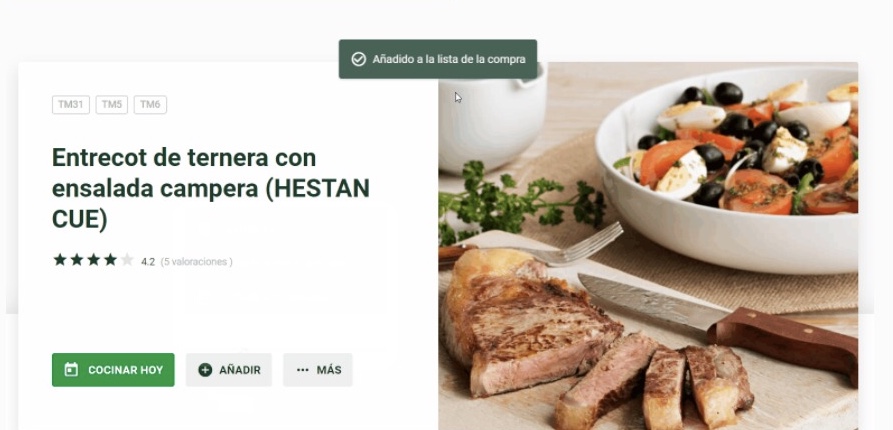893x430 pixels.
Task: Click the three-dots icon beside Más
Action: [x=303, y=370]
